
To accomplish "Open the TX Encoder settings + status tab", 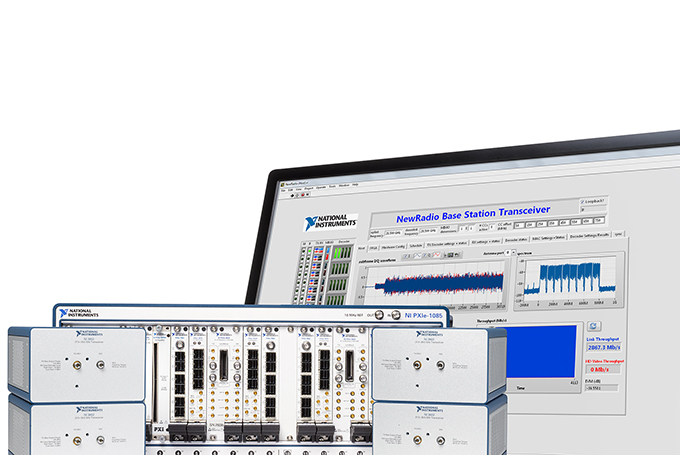I will click(447, 243).
